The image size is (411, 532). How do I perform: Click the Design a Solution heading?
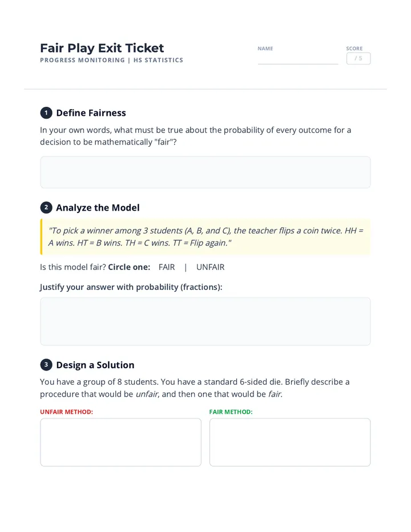click(x=95, y=365)
